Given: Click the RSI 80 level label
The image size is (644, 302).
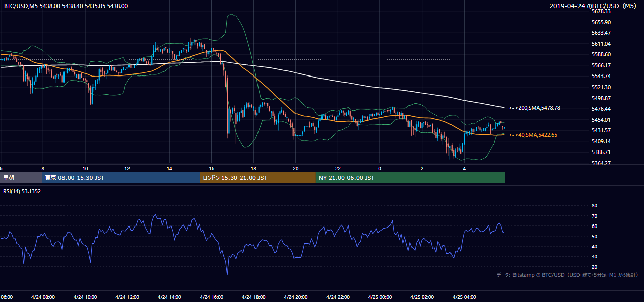Looking at the screenshot, I should pos(594,206).
